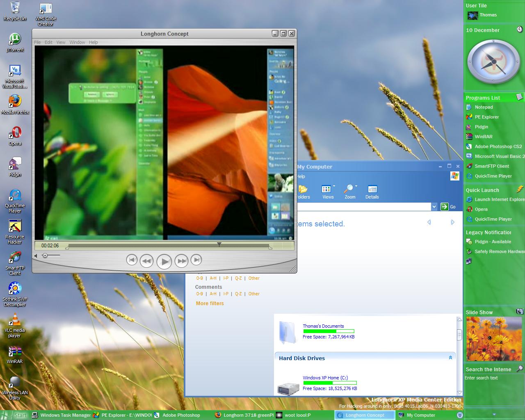Collapse the Hard Disk Drives group
Viewport: 525px width, 420px height.
click(x=450, y=358)
